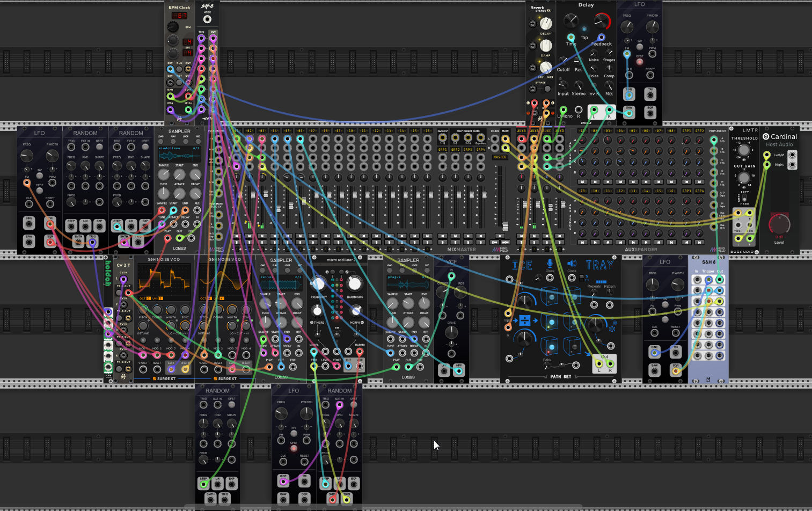Click the MORPH knob on macro oscillator 2
Viewport: 812px width, 511px height.
[355, 311]
